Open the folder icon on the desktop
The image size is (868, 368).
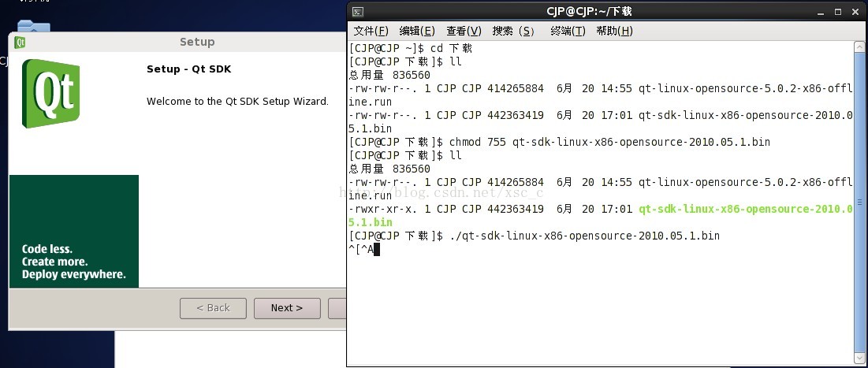pos(33,26)
